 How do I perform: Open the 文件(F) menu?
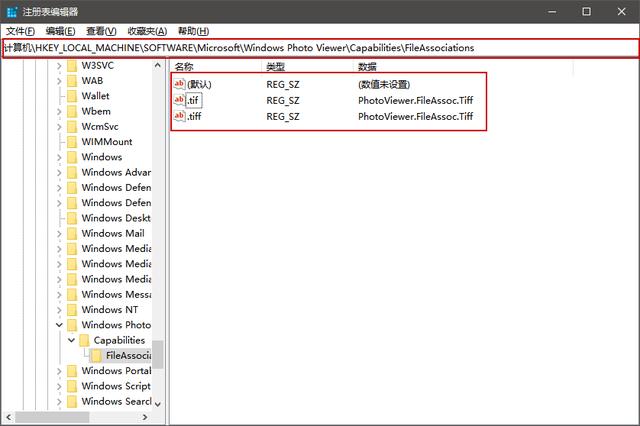(20, 31)
